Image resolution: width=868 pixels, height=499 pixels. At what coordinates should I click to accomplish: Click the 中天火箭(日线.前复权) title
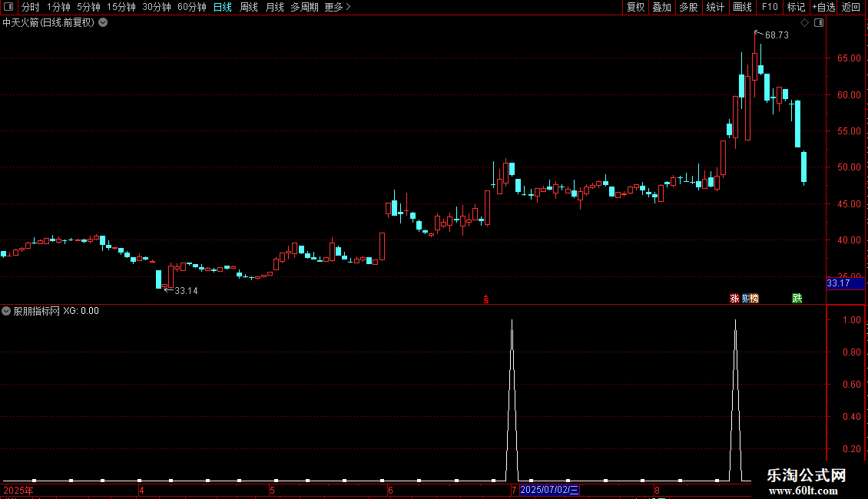pos(48,23)
